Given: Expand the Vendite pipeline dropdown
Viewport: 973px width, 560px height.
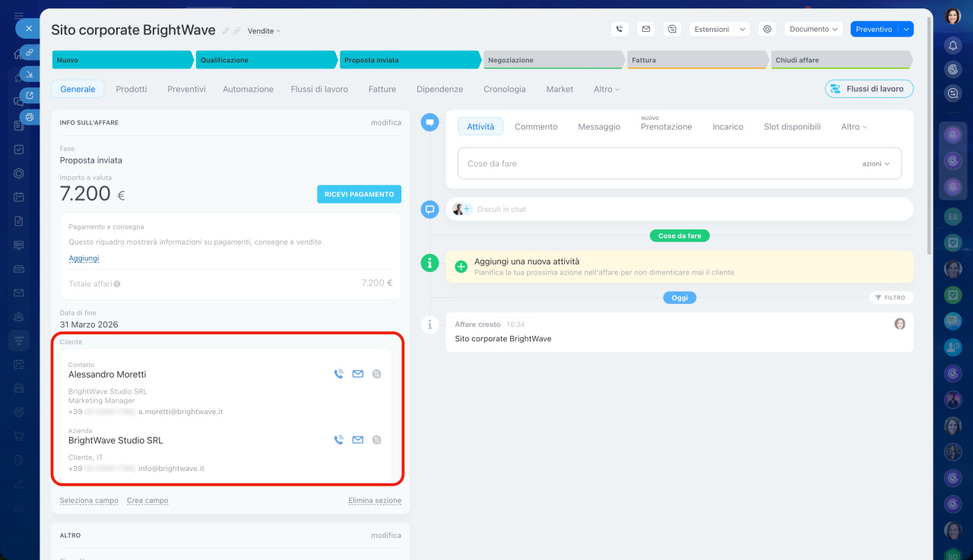Looking at the screenshot, I should 264,31.
